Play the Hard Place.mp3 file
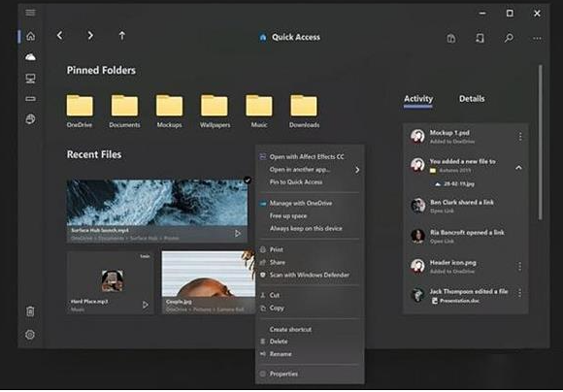 pos(146,305)
